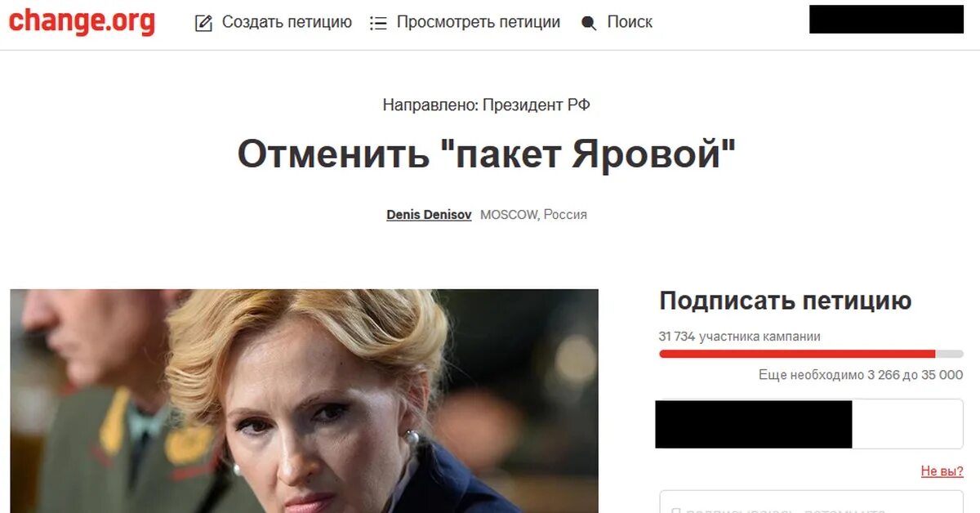Click the MOSCOW, Россия location text

533,215
